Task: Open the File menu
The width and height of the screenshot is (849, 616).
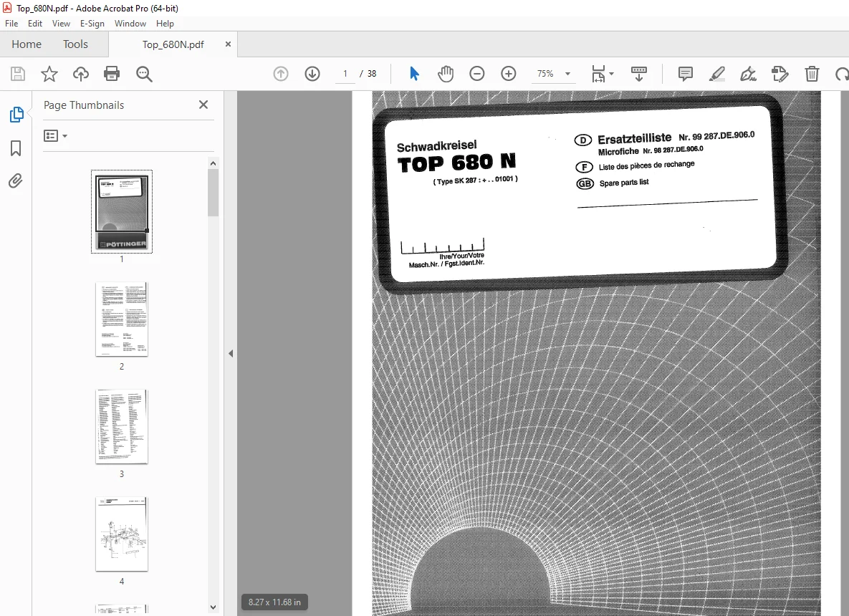Action: pos(11,23)
